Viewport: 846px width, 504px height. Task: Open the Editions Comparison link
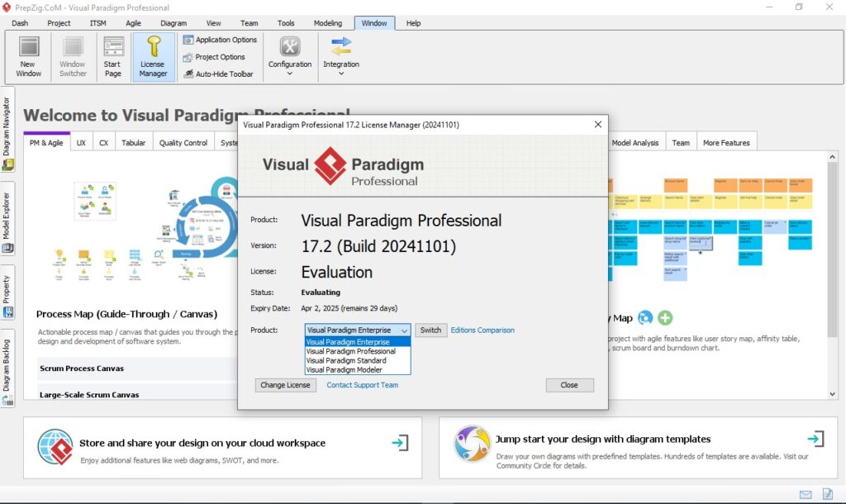pyautogui.click(x=482, y=330)
